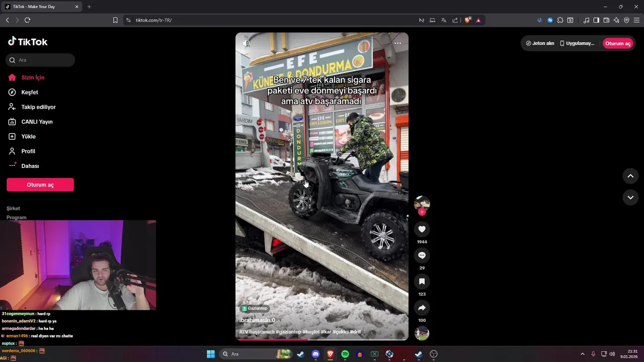Go back with browser back arrow
This screenshot has width=644, height=362.
7,20
